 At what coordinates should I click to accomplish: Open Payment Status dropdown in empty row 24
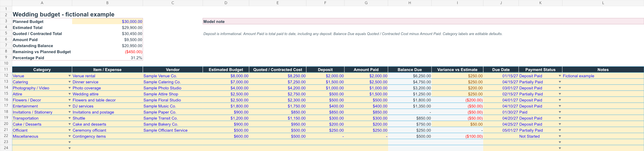point(560,148)
